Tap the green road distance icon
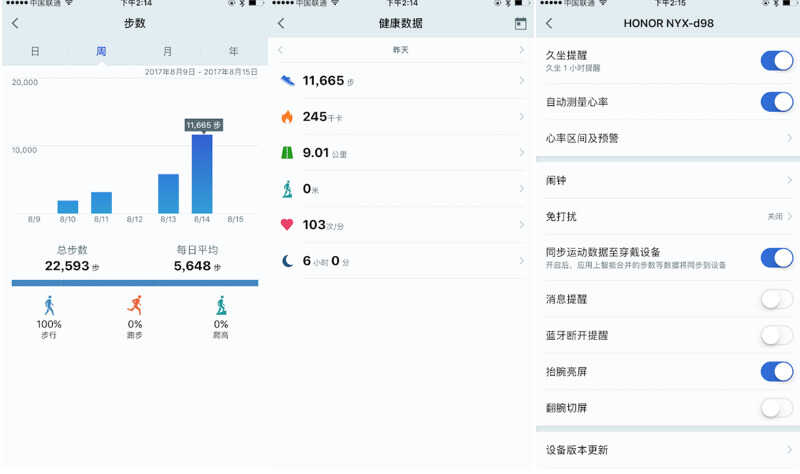This screenshot has width=800, height=474. (x=287, y=153)
